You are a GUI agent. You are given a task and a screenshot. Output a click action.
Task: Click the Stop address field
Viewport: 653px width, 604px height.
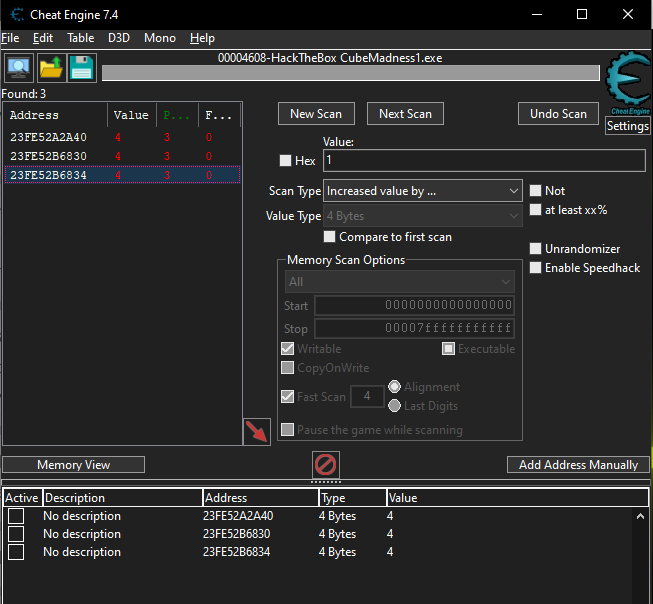[x=414, y=329]
